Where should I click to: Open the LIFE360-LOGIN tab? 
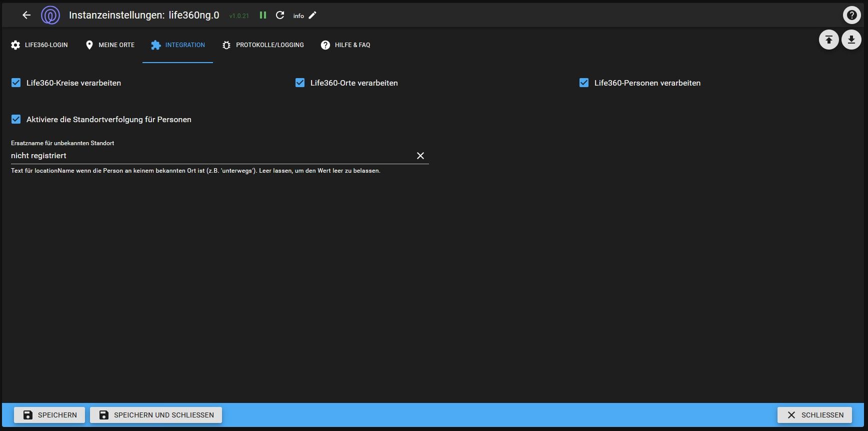coord(39,45)
